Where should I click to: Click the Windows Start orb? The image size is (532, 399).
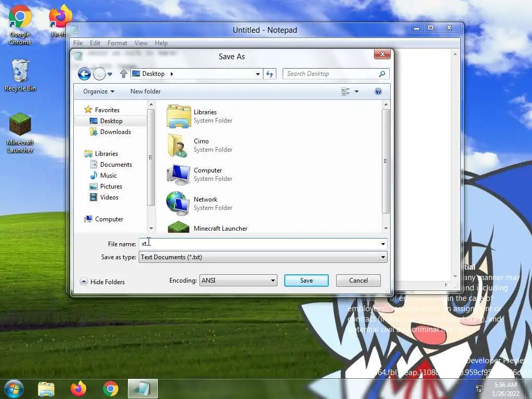14,389
